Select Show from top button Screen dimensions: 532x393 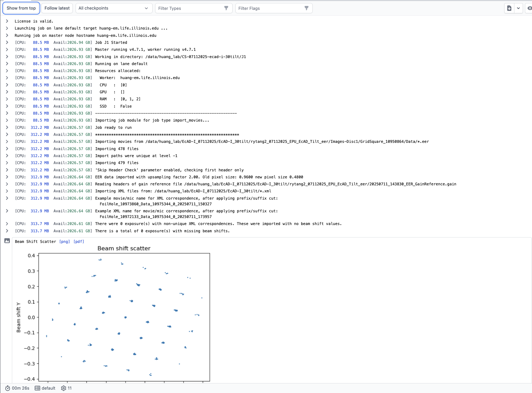pos(21,8)
